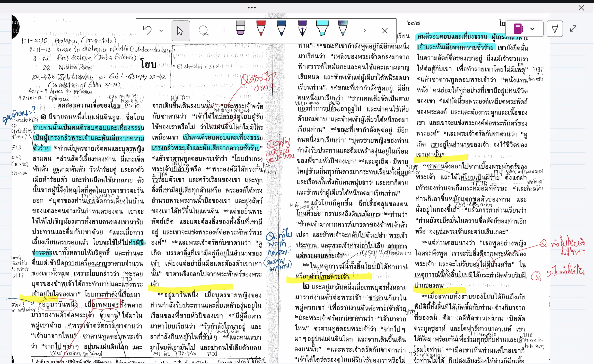Open the three-dot menu at top

click(252, 7)
